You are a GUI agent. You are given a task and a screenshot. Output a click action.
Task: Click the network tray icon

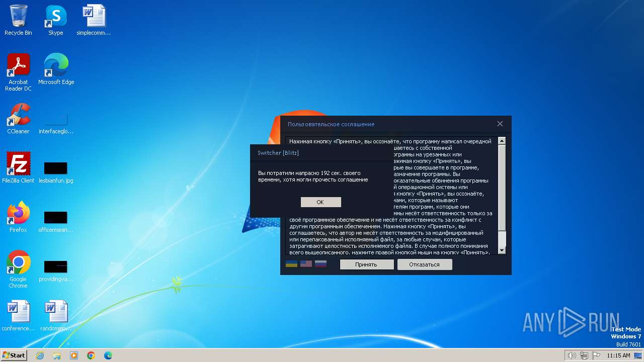point(584,355)
